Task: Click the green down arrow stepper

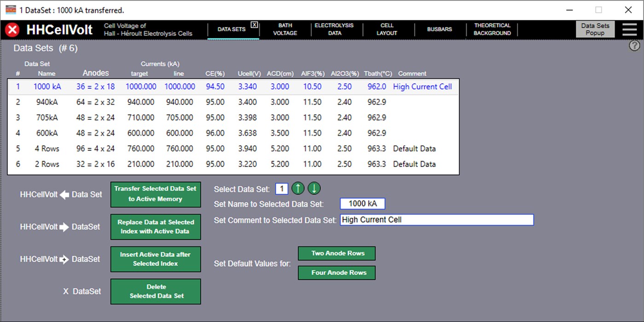Action: click(314, 188)
